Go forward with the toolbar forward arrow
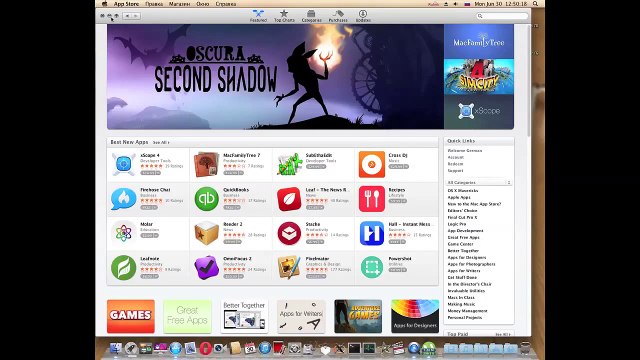This screenshot has height=360, width=640. (136, 16)
